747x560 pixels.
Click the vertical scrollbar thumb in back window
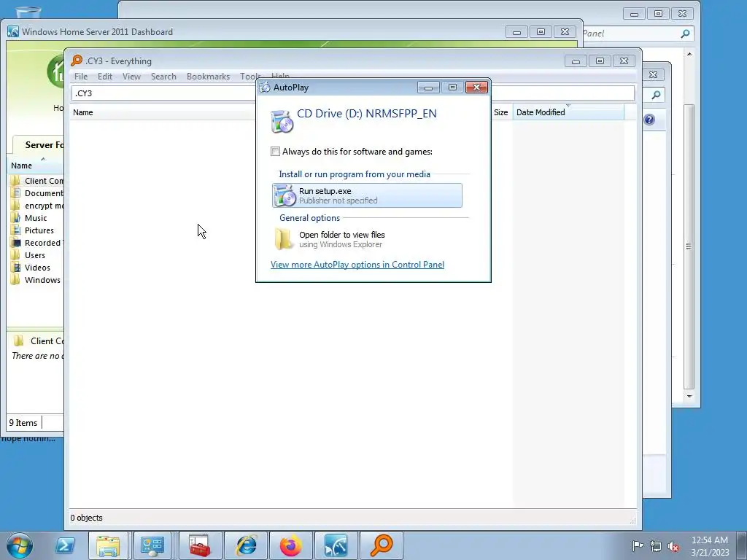pos(689,246)
